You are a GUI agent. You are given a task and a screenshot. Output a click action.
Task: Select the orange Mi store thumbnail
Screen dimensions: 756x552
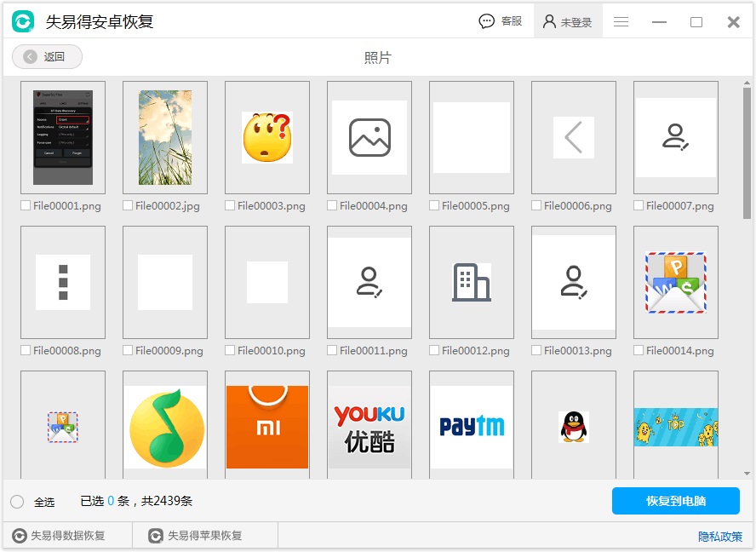(x=267, y=425)
